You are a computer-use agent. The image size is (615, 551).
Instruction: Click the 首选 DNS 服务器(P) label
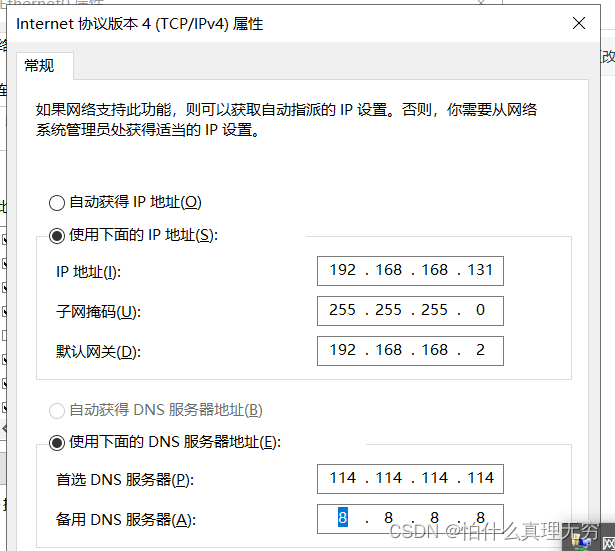coord(124,480)
